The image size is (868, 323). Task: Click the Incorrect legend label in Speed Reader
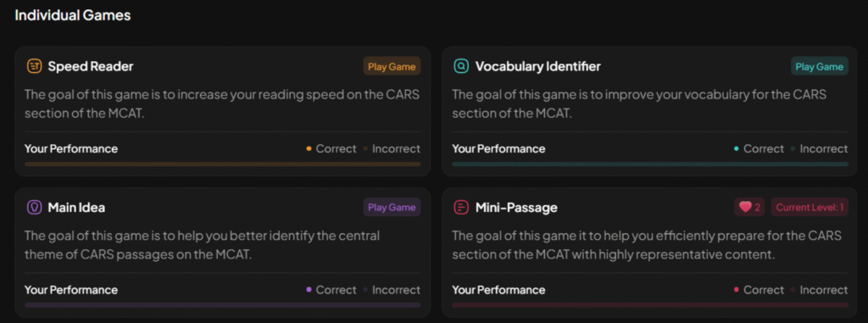click(396, 149)
